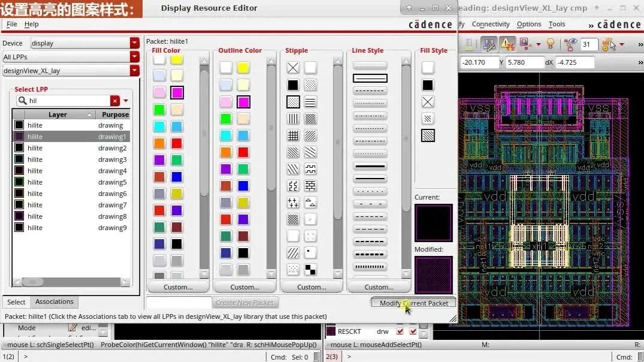Pick the densely dotted line style
This screenshot has width=644, height=362.
pos(370,267)
